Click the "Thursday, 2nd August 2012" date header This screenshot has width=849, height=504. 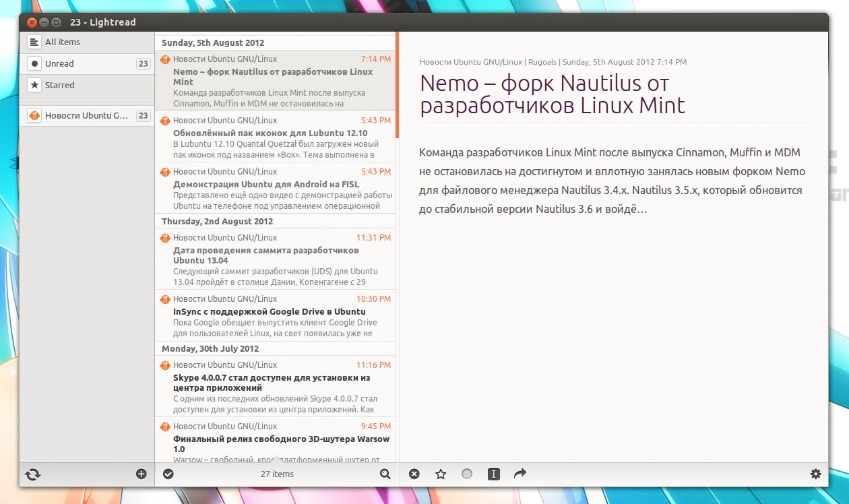(x=275, y=221)
